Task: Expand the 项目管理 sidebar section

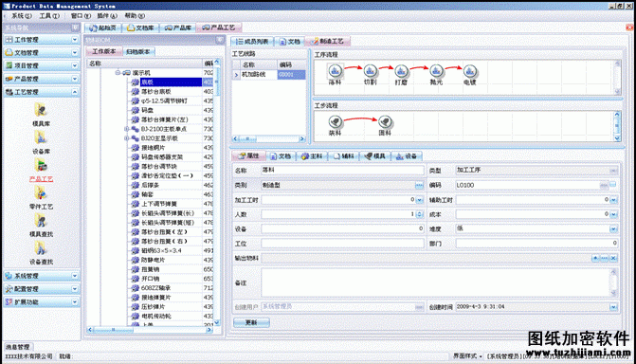Action: coord(75,65)
